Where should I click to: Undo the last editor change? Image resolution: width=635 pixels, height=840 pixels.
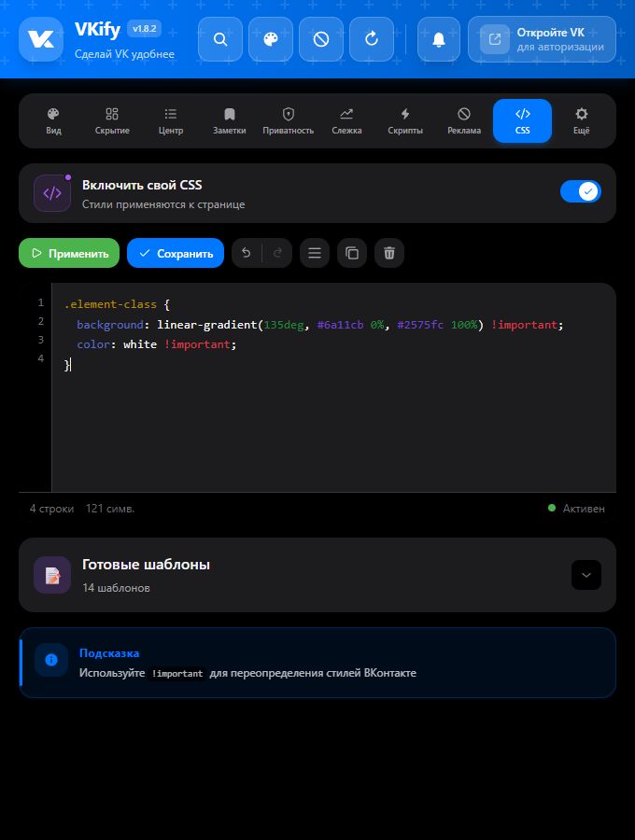click(247, 253)
